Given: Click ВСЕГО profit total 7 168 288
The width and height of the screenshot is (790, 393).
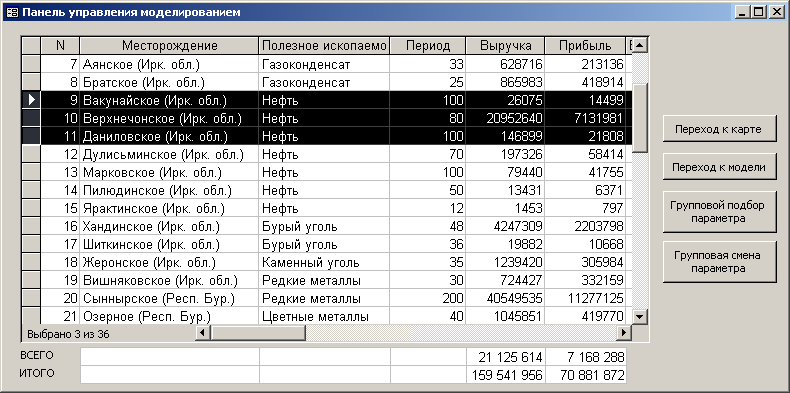Looking at the screenshot, I should point(585,357).
